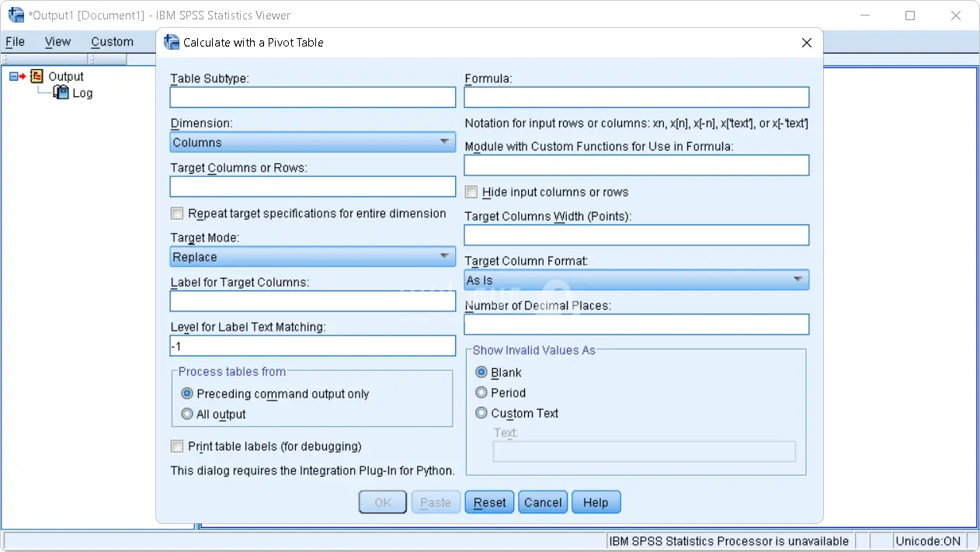
Task: Select Custom Text radio option
Action: (x=481, y=413)
